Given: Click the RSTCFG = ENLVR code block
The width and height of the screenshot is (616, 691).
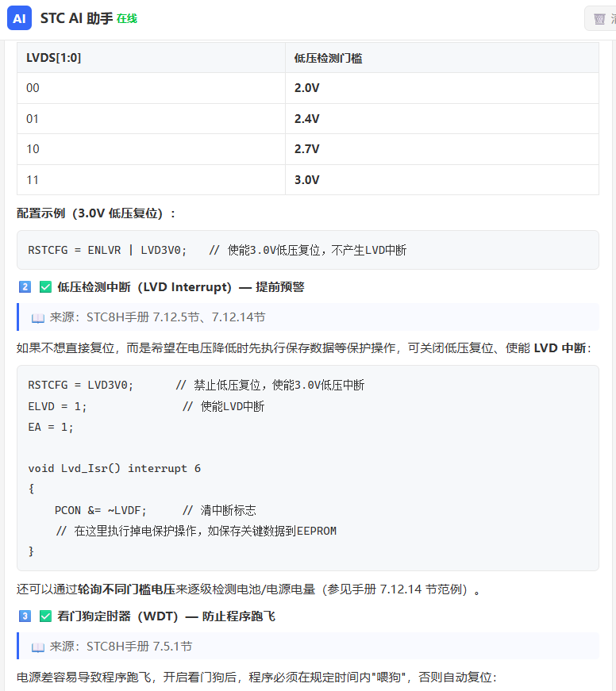Looking at the screenshot, I should coord(308,250).
